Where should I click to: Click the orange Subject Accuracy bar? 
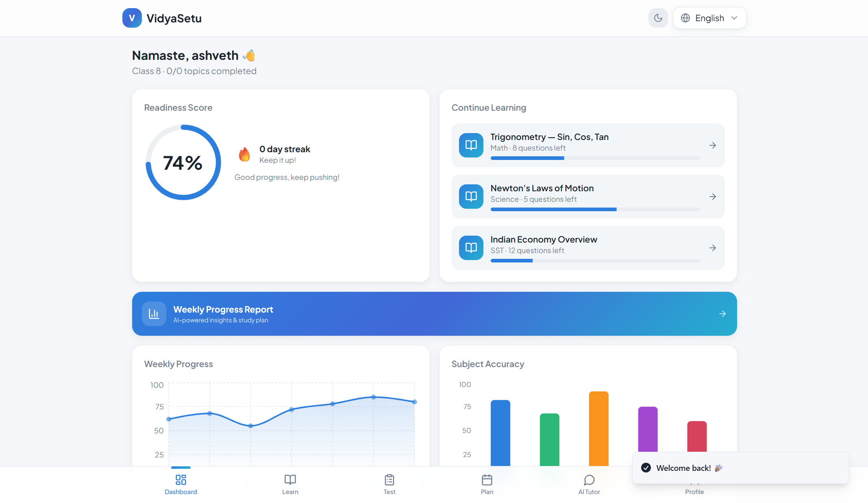coord(598,428)
